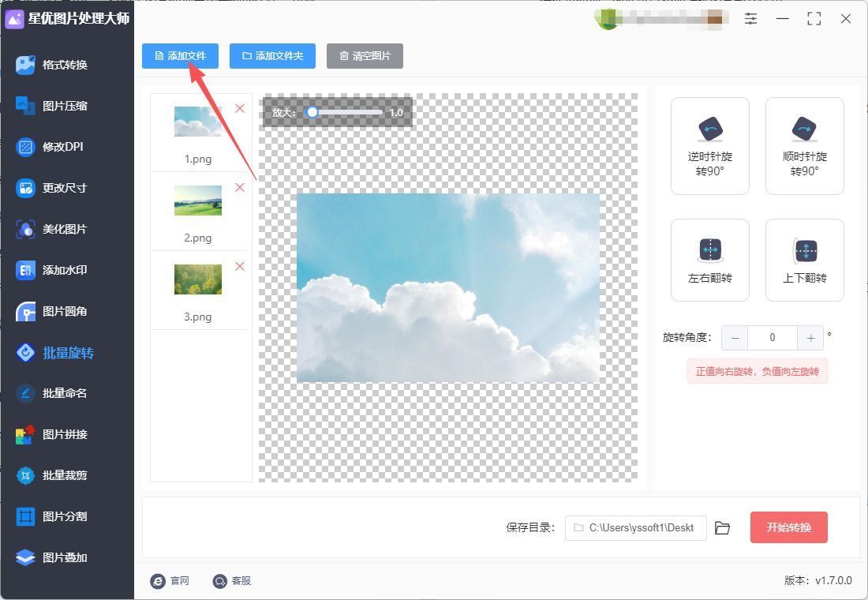Click the 放大 zoom slider handle
Viewport: 868px width, 600px height.
[x=312, y=112]
